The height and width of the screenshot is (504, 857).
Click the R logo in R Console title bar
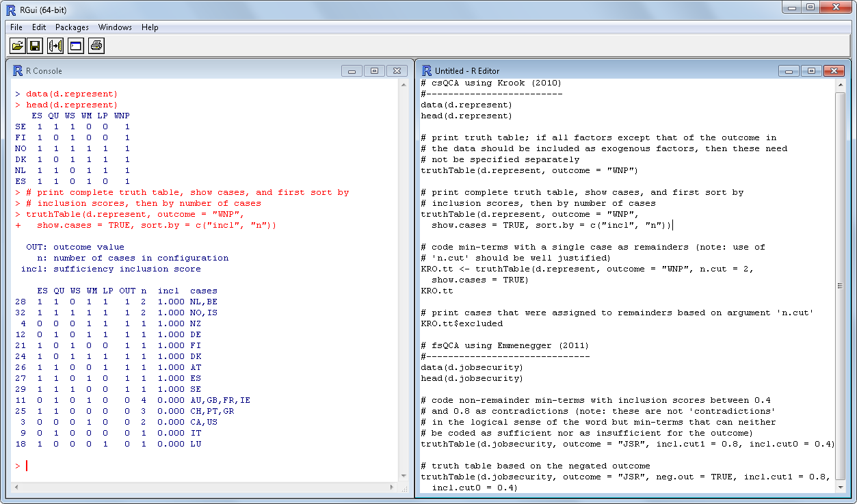18,70
